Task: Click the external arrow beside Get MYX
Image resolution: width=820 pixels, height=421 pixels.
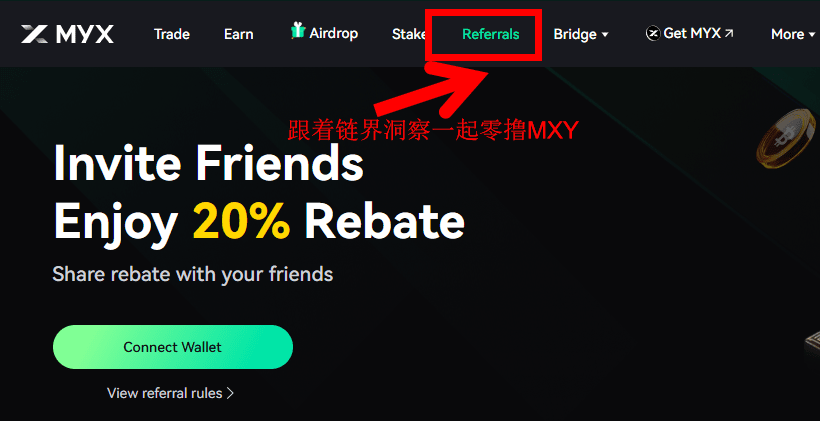Action: pos(728,33)
